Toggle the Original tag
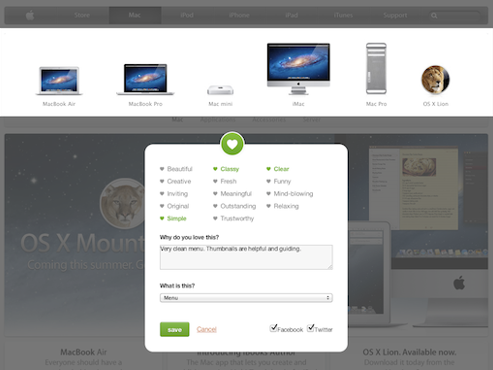 point(175,206)
